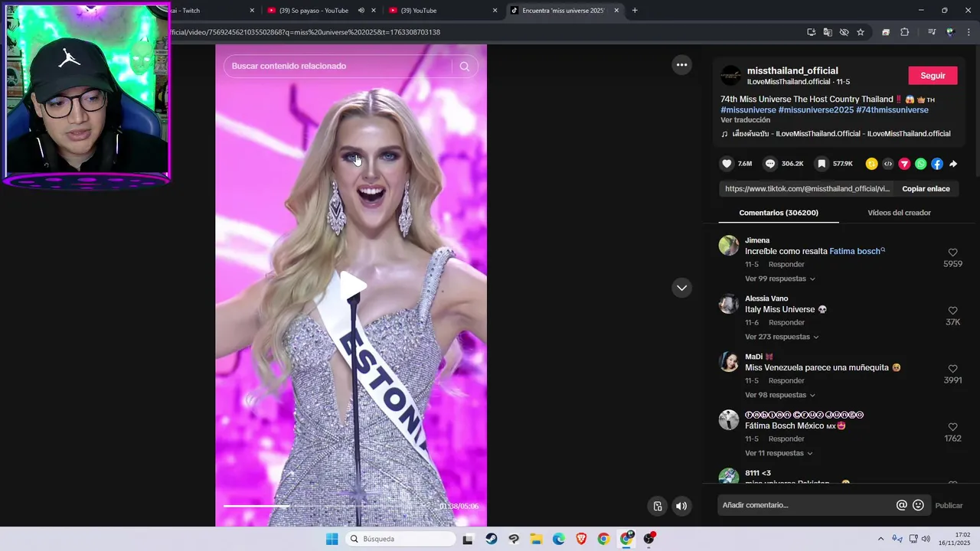Open File Explorer from the taskbar
This screenshot has height=551, width=980.
click(x=536, y=539)
